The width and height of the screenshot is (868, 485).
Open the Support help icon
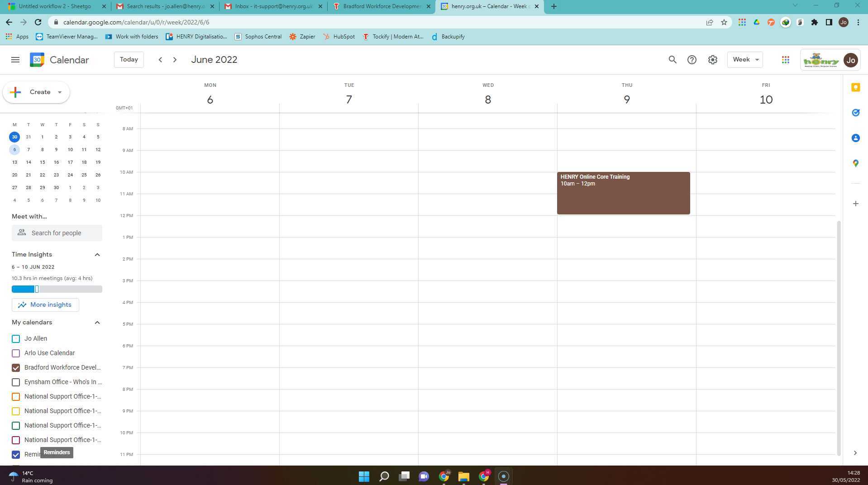click(x=692, y=60)
